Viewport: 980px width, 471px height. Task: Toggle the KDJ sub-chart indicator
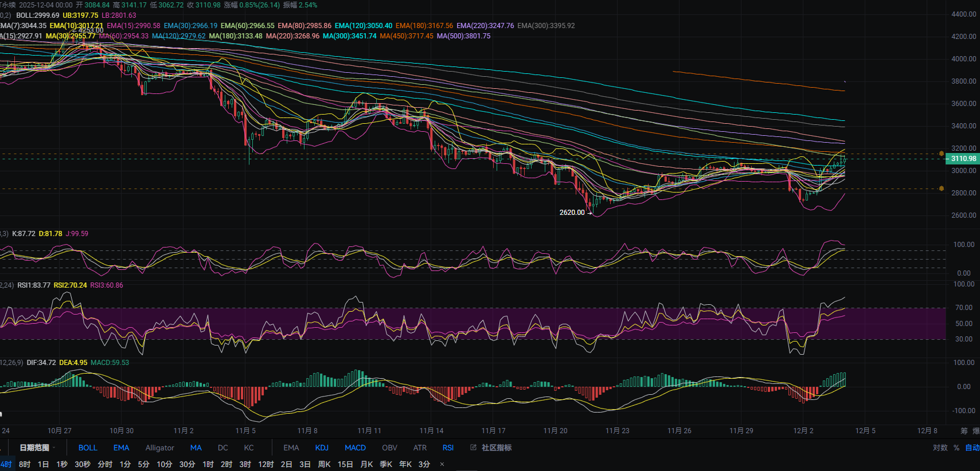tap(322, 448)
